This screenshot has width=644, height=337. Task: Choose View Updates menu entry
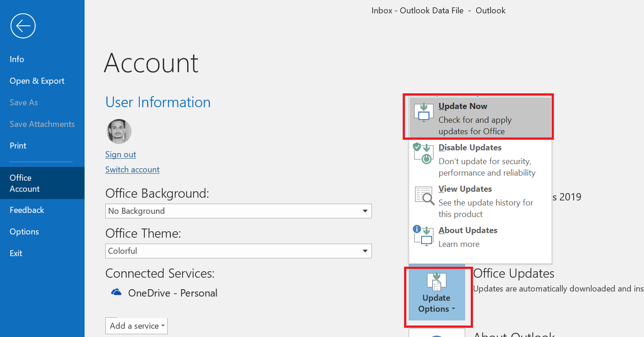[x=480, y=201]
